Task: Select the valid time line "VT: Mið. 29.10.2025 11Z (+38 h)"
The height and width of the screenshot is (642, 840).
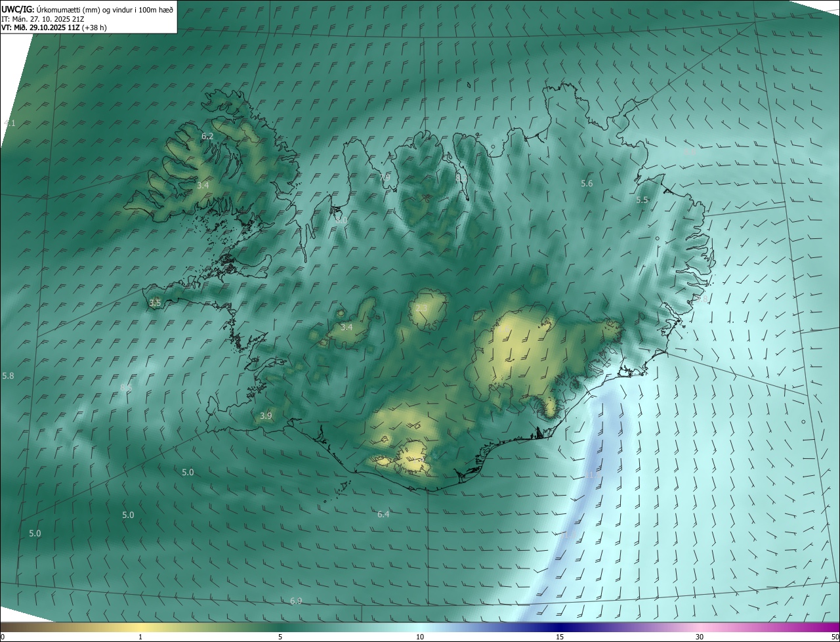Action: pyautogui.click(x=54, y=28)
